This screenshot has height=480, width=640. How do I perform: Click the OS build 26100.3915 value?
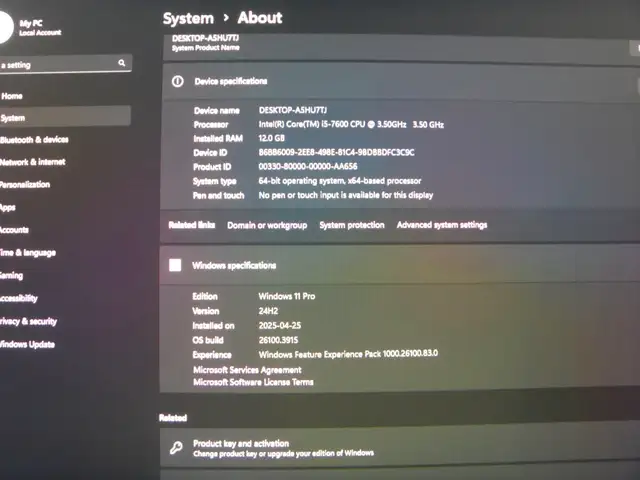278,340
